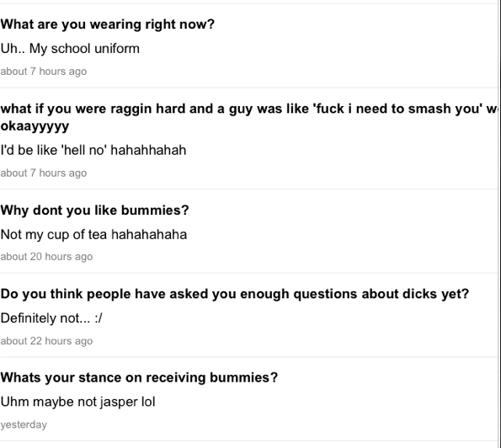Open the 'about 20 hours ago' timestamp
Viewport: 501px width, 448px height.
(46, 257)
